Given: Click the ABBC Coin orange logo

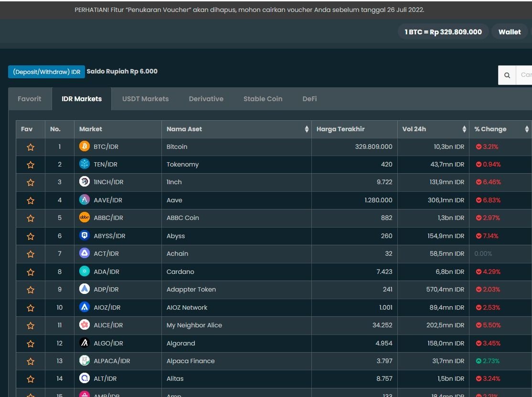Looking at the screenshot, I should (85, 218).
